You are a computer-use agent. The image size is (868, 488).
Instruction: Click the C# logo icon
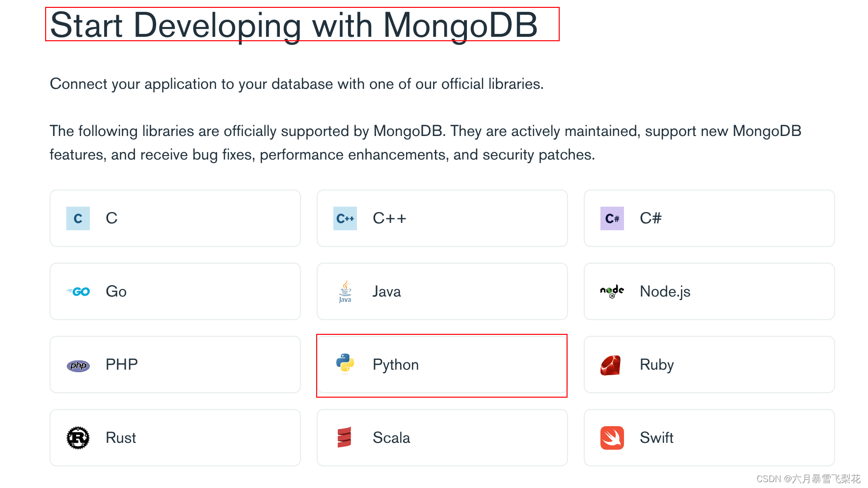click(612, 218)
